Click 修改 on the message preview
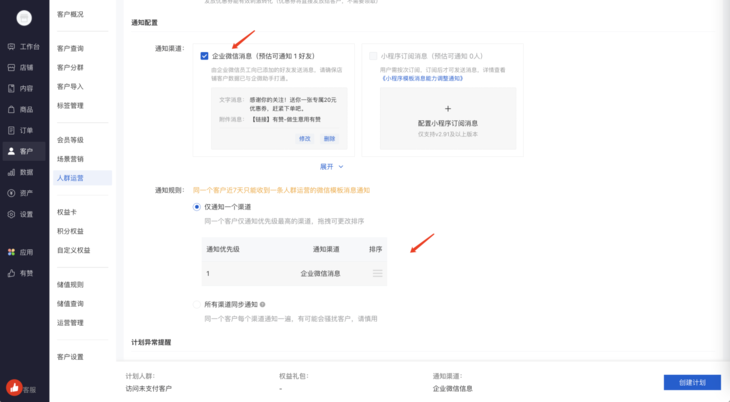The width and height of the screenshot is (730, 402). tap(305, 138)
